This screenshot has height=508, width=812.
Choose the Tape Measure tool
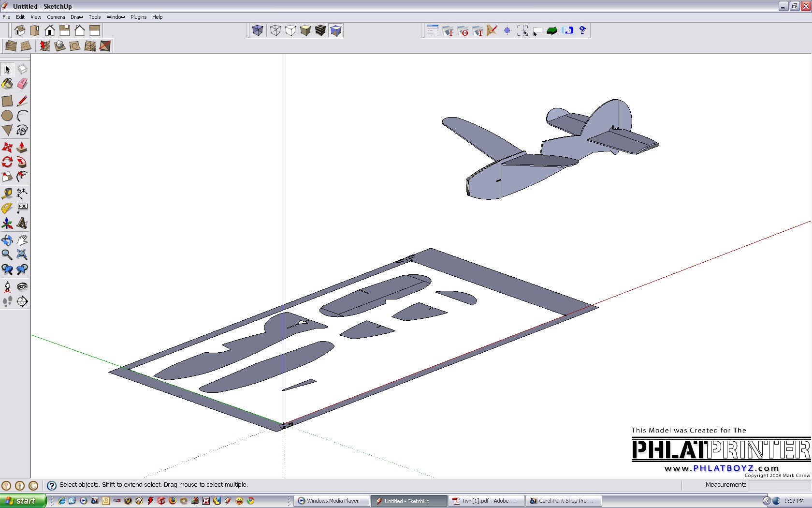click(x=7, y=194)
